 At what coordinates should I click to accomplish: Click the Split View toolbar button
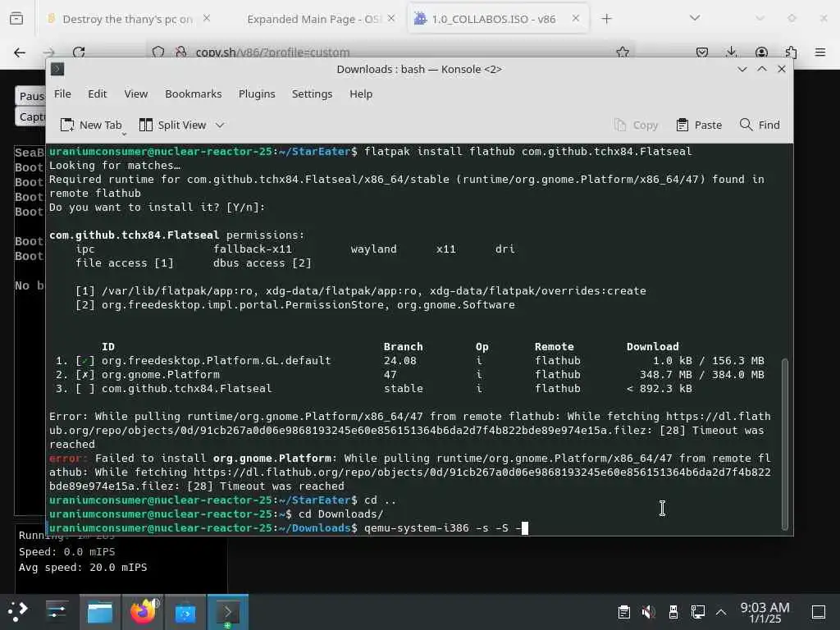click(x=172, y=125)
